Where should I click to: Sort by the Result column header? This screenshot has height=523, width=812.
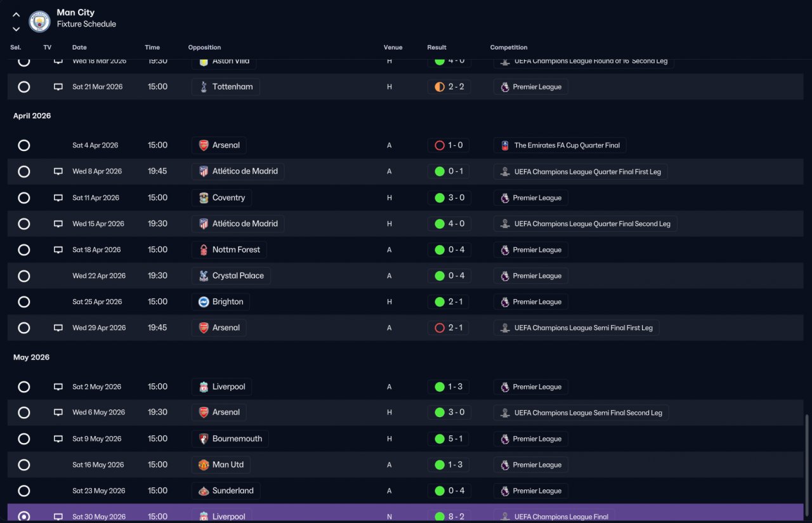point(436,48)
